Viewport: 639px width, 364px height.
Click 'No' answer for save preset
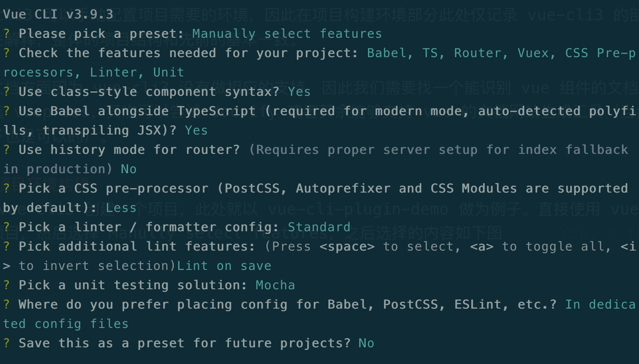click(366, 343)
